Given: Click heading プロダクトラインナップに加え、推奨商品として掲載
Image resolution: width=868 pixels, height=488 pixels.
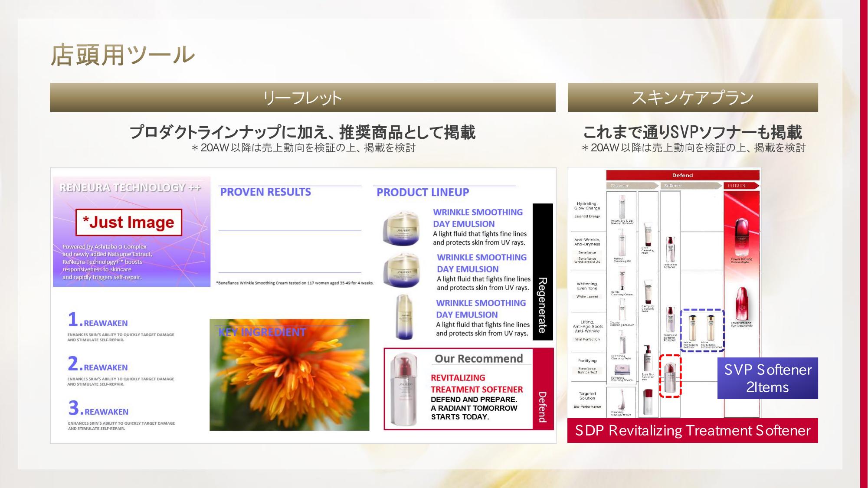Looking at the screenshot, I should [x=303, y=132].
